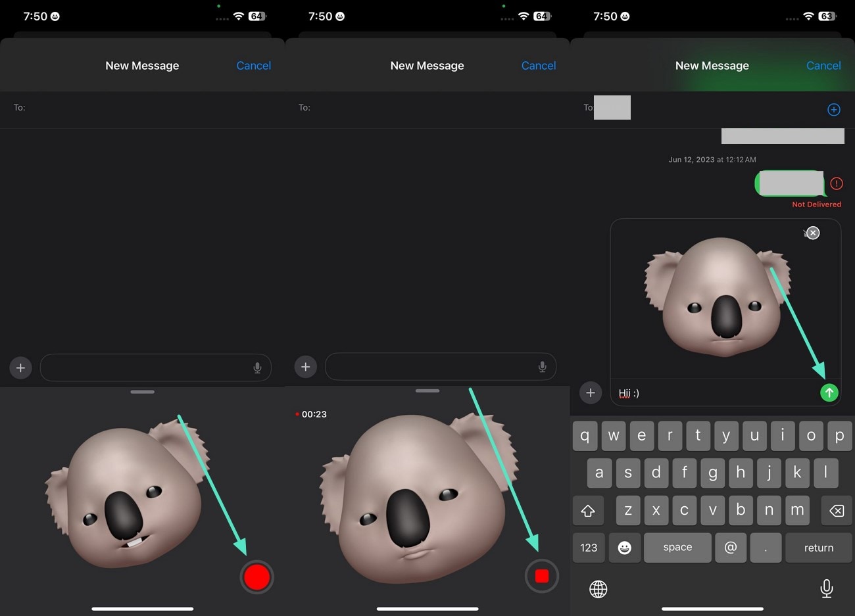Image resolution: width=855 pixels, height=616 pixels.
Task: Tap the t key
Action: (698, 435)
